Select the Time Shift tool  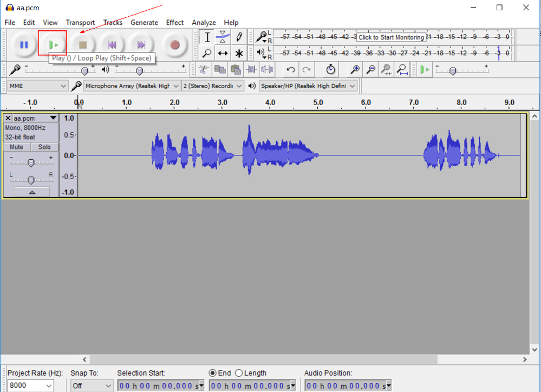click(x=223, y=53)
